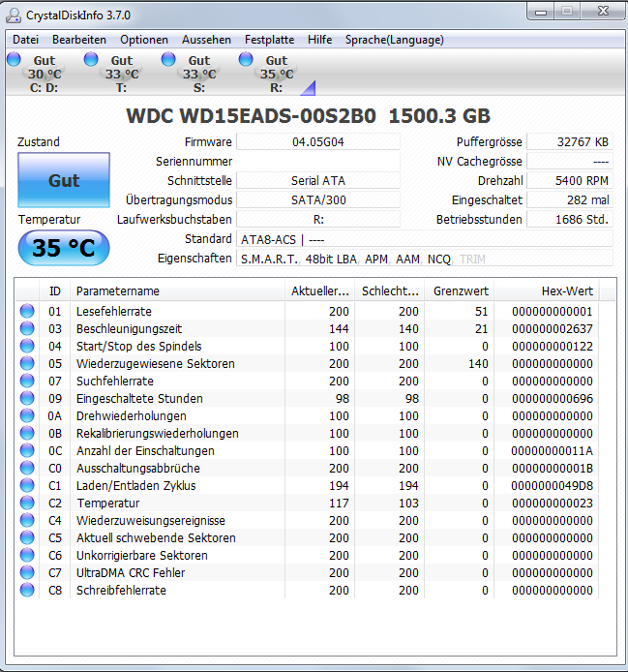628x672 pixels.
Task: Click status orb for Rekalibrierungswiederholungen row
Action: tap(27, 433)
